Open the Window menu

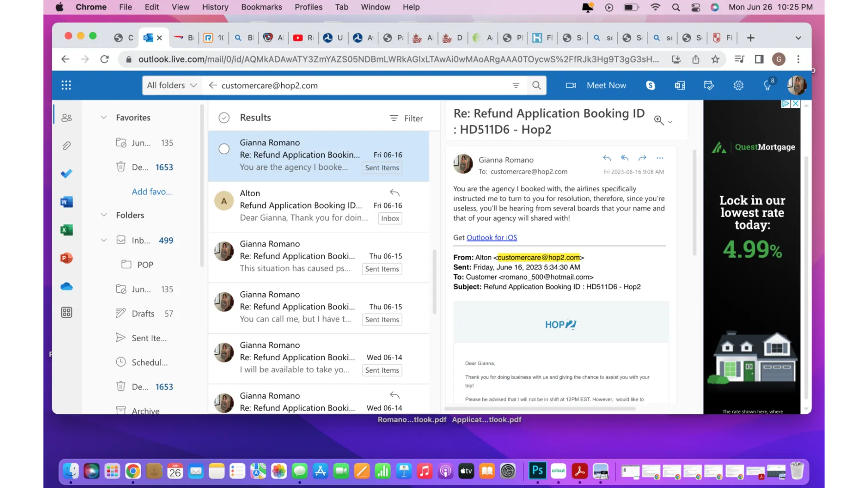pos(375,7)
